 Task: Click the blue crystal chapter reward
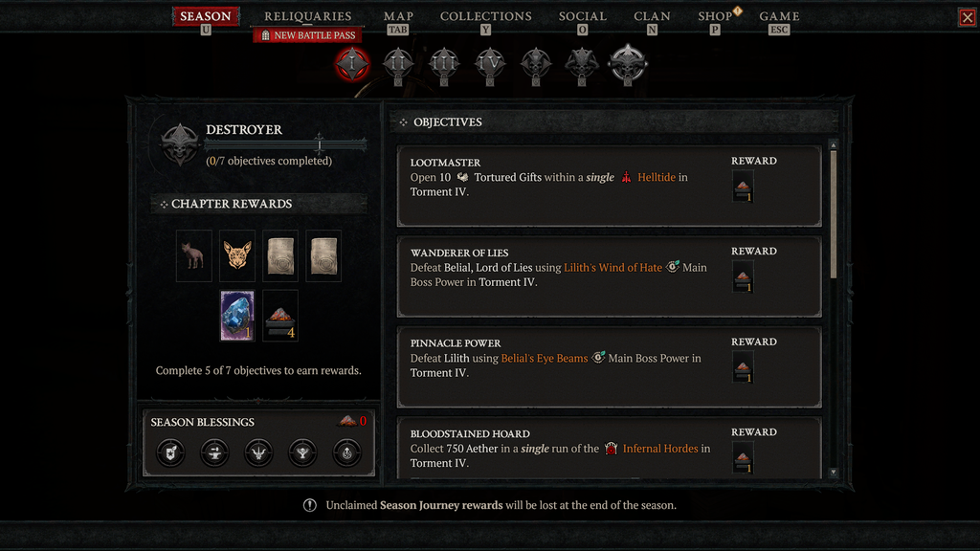coord(237,316)
